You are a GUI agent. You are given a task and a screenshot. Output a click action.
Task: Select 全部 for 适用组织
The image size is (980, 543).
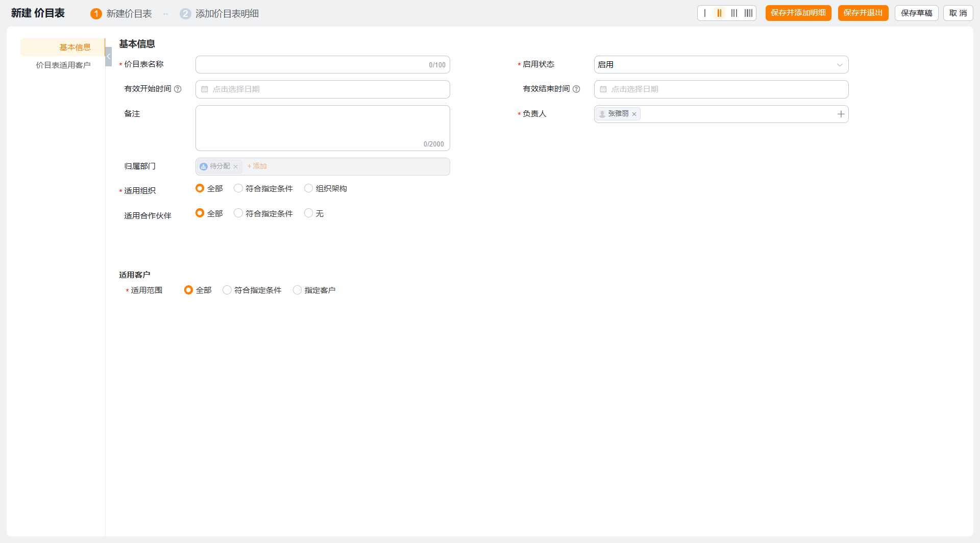coord(200,189)
